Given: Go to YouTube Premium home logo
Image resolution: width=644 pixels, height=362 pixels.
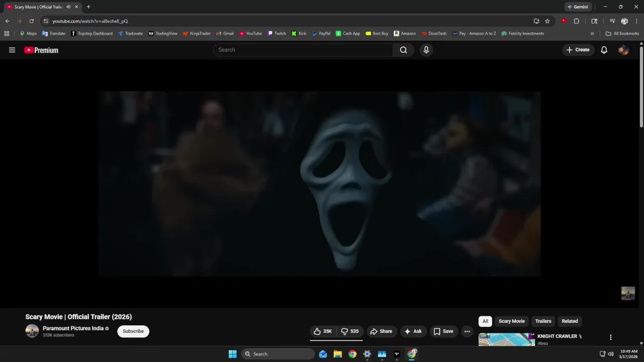Looking at the screenshot, I should coord(41,50).
